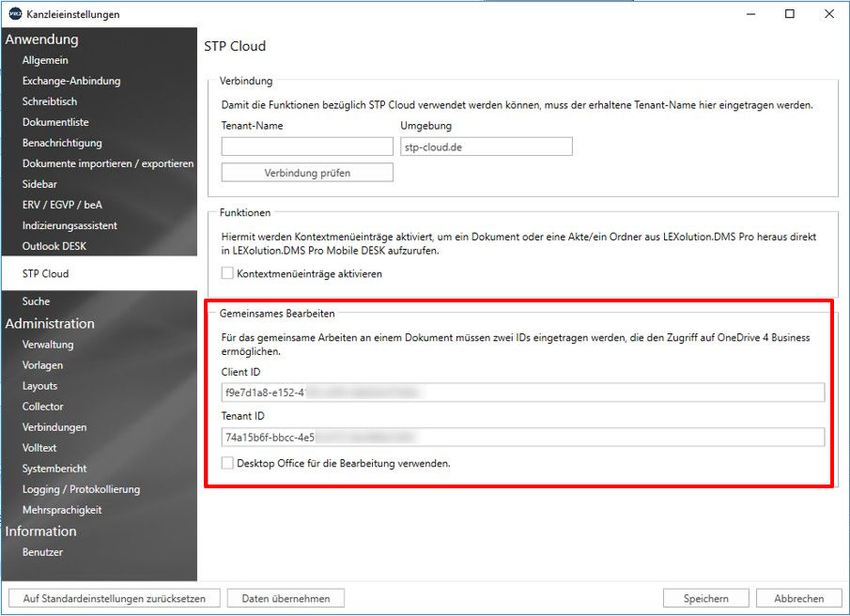
Task: Go to Schreibtisch settings
Action: [x=50, y=101]
